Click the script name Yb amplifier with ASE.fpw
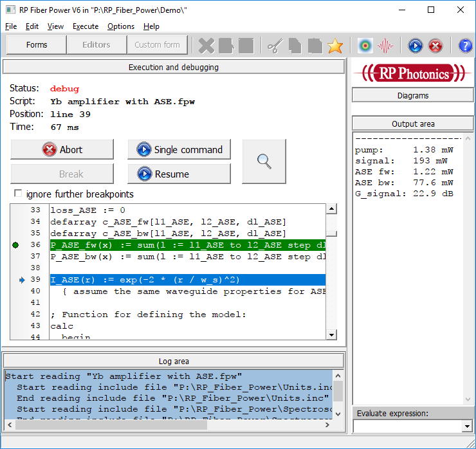The height and width of the screenshot is (449, 476). click(122, 102)
